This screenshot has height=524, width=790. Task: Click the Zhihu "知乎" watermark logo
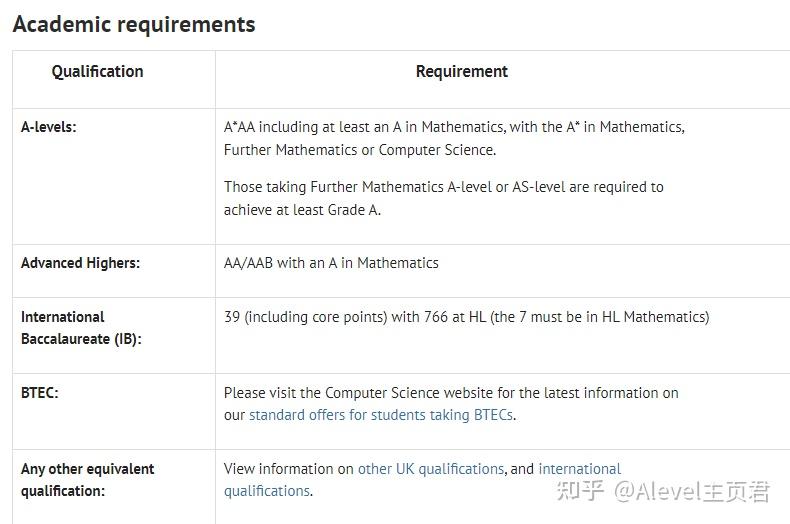tap(580, 492)
